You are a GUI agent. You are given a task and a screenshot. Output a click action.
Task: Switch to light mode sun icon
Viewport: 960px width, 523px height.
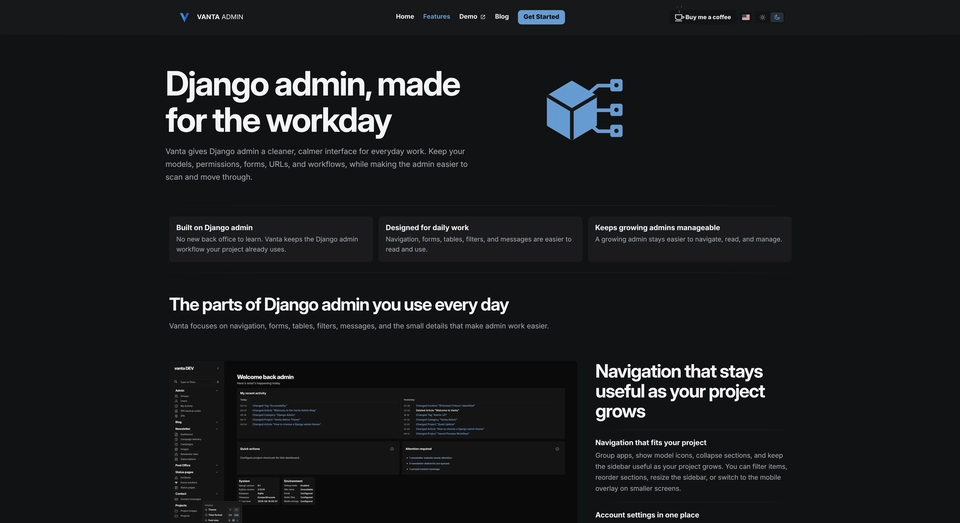pos(762,17)
